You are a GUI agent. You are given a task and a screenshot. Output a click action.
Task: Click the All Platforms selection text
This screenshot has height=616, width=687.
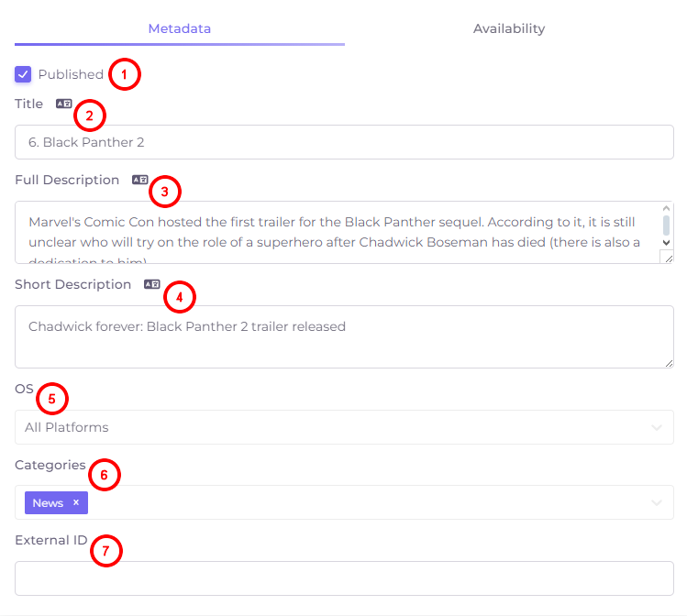click(67, 427)
